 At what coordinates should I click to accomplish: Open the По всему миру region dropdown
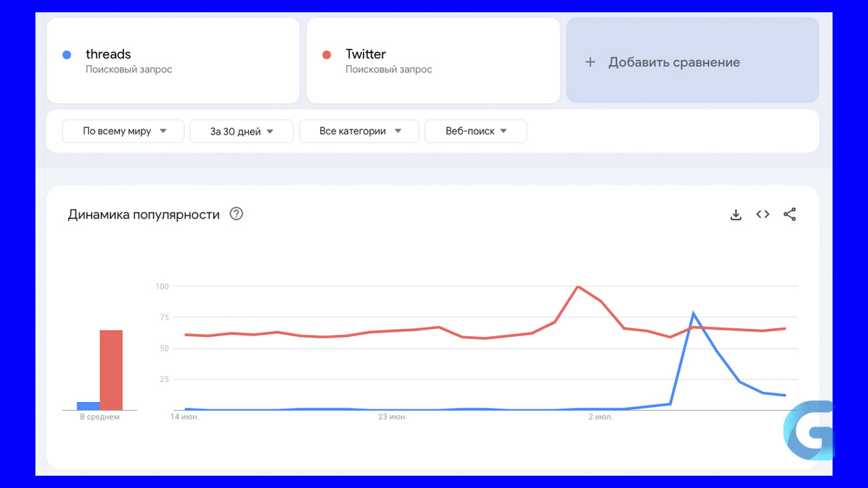tap(124, 132)
